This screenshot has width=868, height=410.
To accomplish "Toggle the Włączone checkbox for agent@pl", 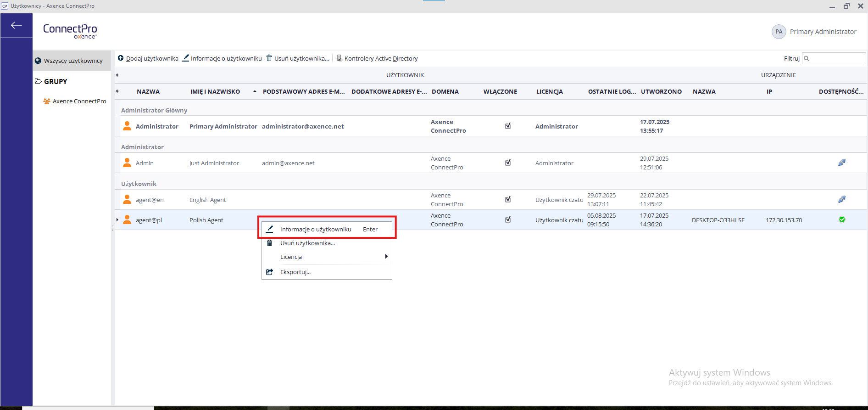I will pyautogui.click(x=508, y=219).
